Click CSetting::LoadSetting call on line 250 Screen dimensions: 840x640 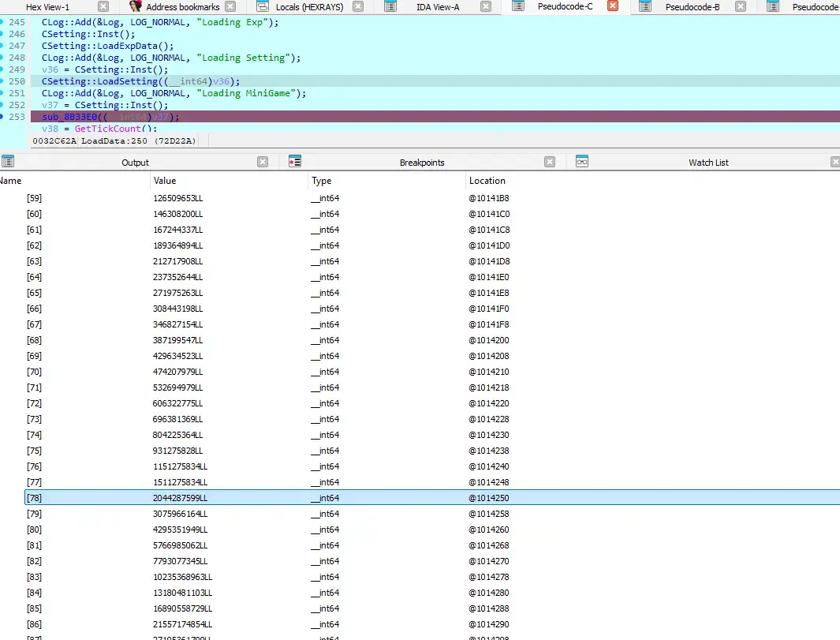(x=99, y=81)
